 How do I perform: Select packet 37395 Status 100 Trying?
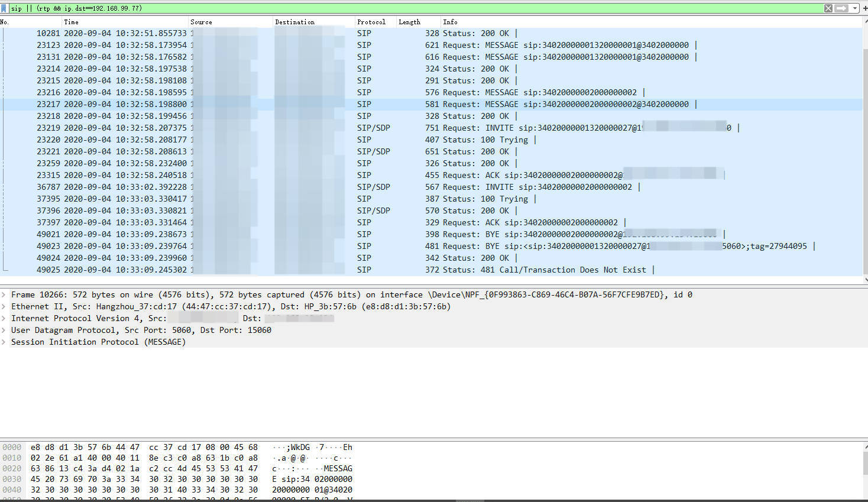click(x=431, y=199)
